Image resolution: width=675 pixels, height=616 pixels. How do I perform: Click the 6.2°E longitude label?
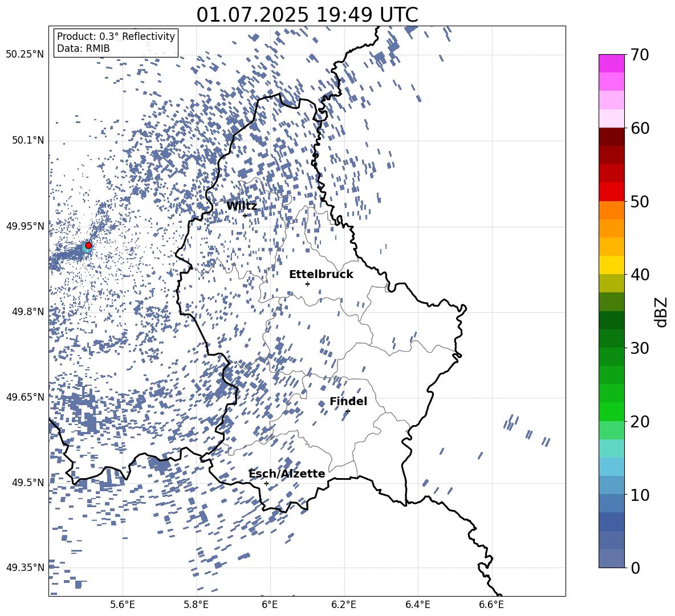(344, 605)
